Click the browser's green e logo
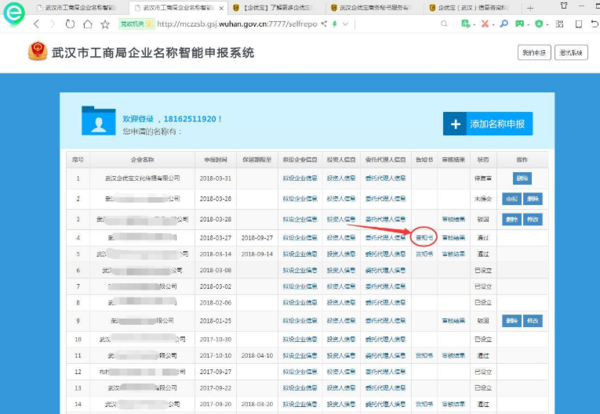The height and width of the screenshot is (414, 600). pyautogui.click(x=14, y=13)
